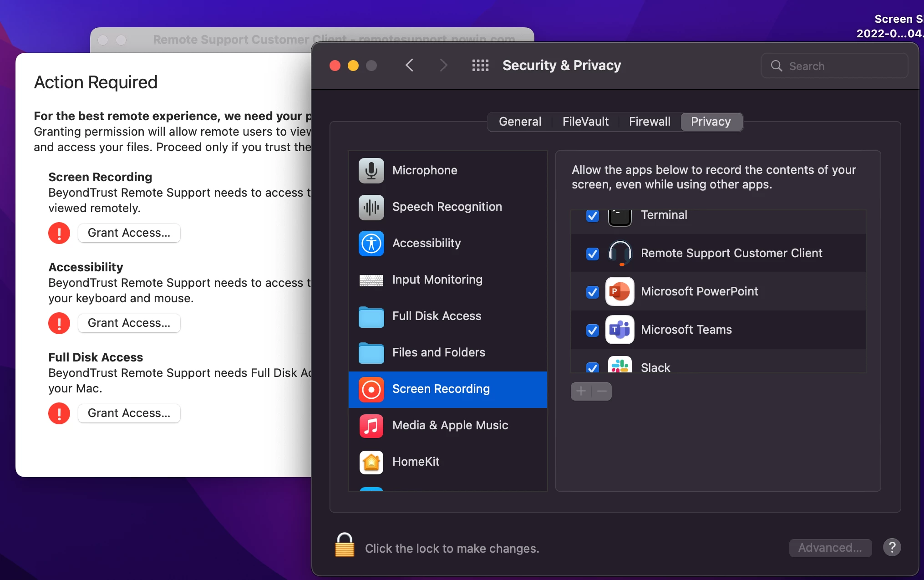Toggle Microsoft PowerPoint checkbox
This screenshot has width=924, height=580.
pyautogui.click(x=592, y=292)
